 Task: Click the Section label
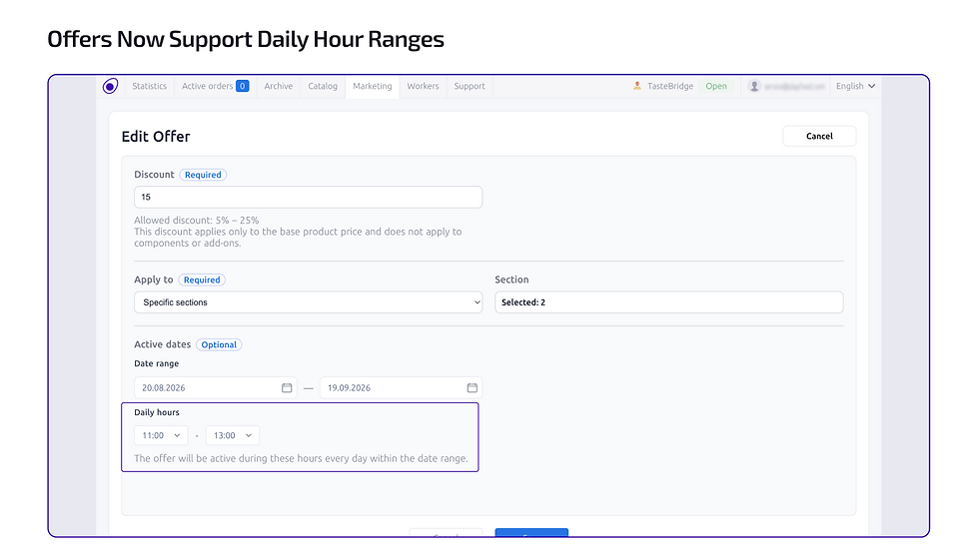click(511, 280)
